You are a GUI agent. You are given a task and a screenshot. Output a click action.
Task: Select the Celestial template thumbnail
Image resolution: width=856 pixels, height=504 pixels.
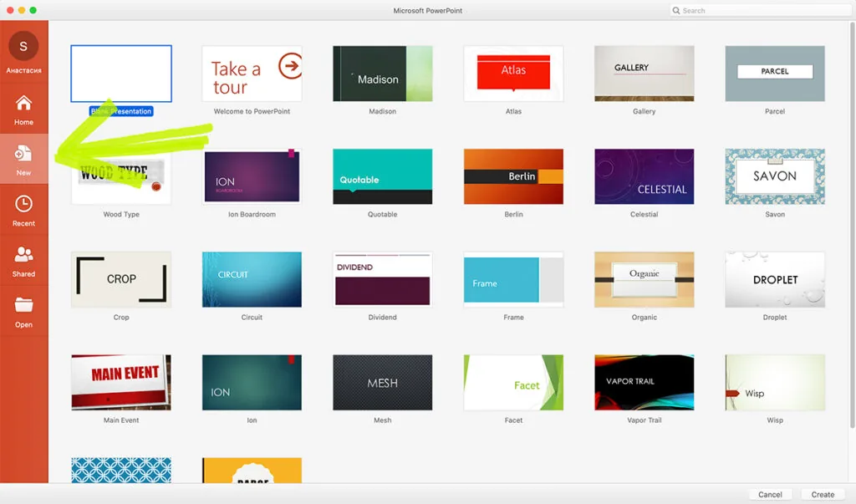tap(645, 176)
